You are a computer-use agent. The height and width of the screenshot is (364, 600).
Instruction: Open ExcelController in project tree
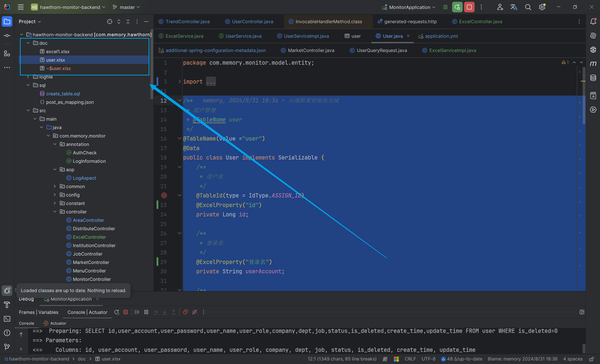(x=89, y=237)
